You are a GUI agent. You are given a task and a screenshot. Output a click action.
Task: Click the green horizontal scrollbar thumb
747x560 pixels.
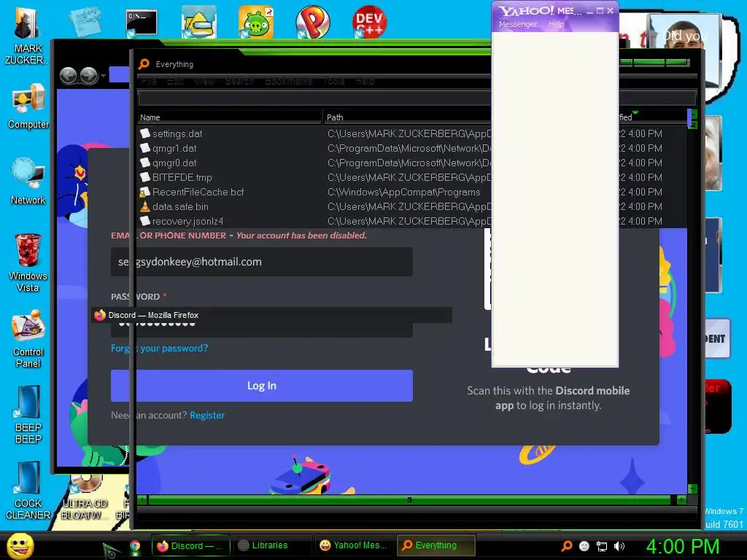409,499
